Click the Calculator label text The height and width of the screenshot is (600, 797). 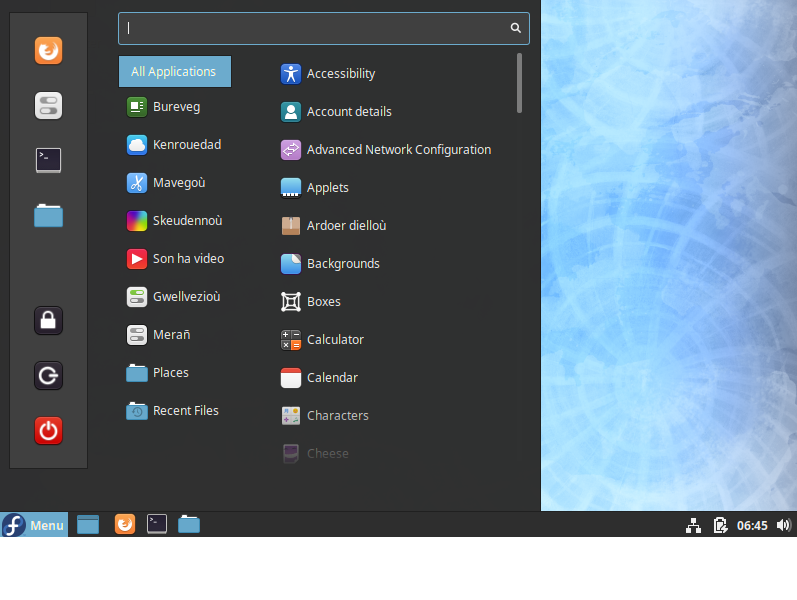pos(335,340)
